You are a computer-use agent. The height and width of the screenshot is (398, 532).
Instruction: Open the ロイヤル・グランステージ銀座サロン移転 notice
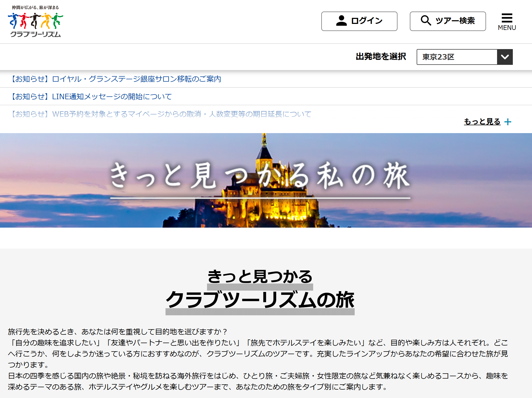coord(116,79)
